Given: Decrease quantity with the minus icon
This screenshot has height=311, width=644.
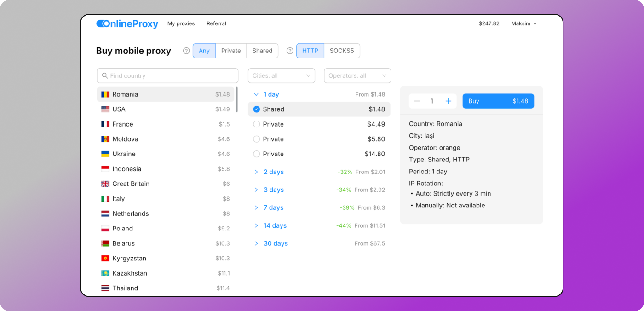Looking at the screenshot, I should 417,101.
